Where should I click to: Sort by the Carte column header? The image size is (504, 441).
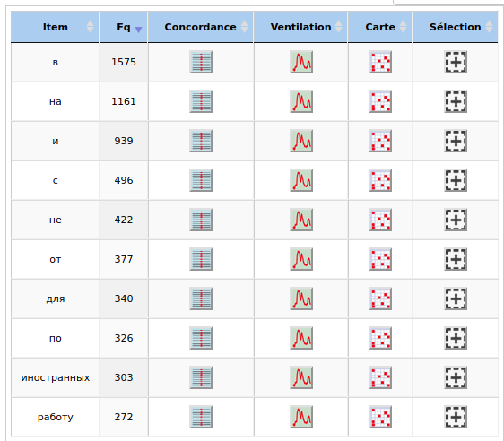click(x=380, y=27)
